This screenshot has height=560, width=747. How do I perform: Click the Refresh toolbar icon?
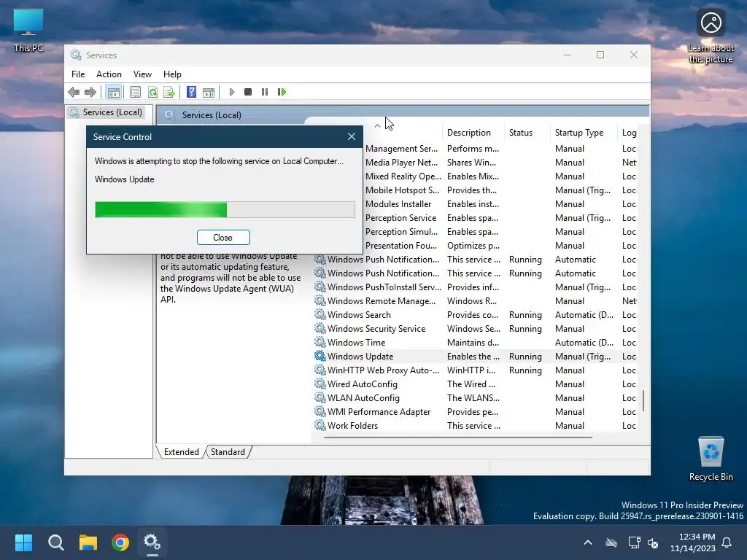coord(152,92)
